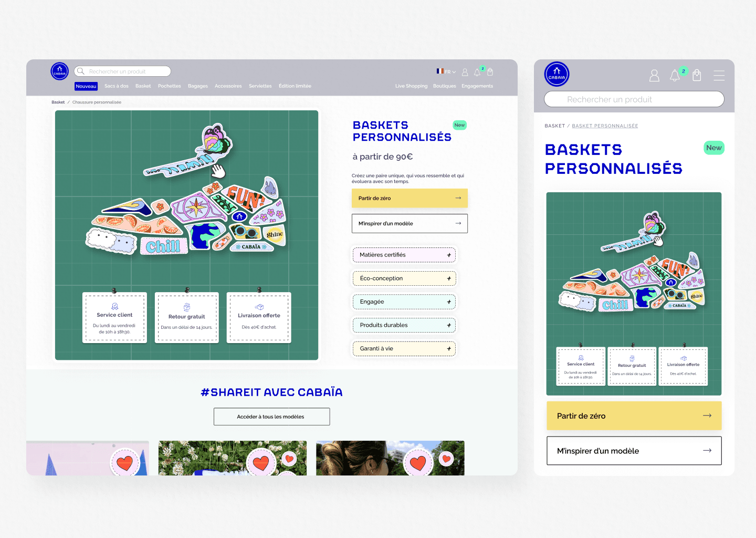The image size is (756, 538).
Task: Open the user account icon in desktop header
Action: point(465,72)
